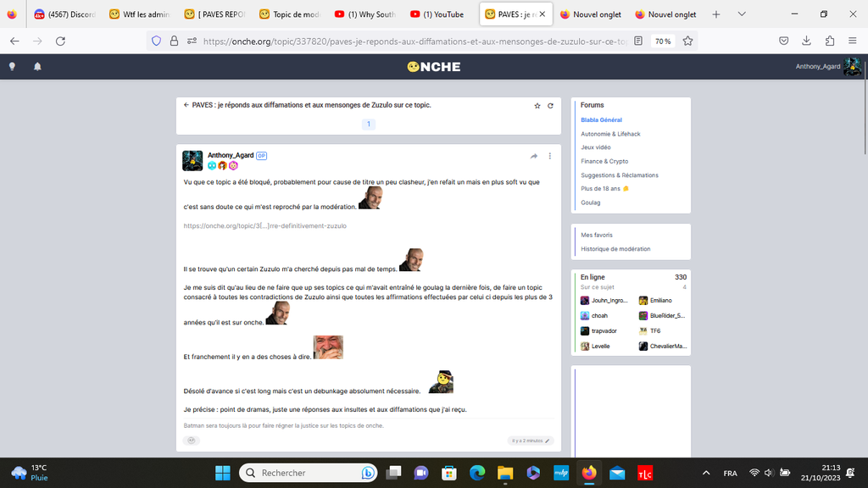This screenshot has width=868, height=488.
Task: Open the Finance & Crypto forum
Action: 604,161
